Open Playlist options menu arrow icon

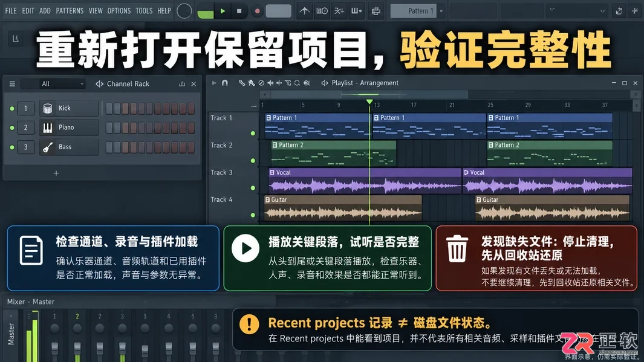(214, 83)
